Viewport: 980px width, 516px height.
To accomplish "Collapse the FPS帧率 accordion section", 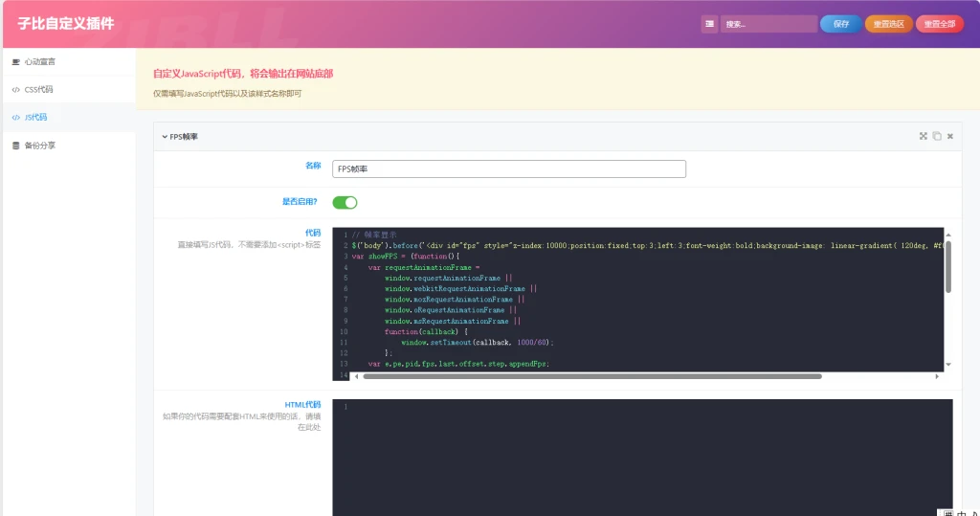I will point(180,137).
